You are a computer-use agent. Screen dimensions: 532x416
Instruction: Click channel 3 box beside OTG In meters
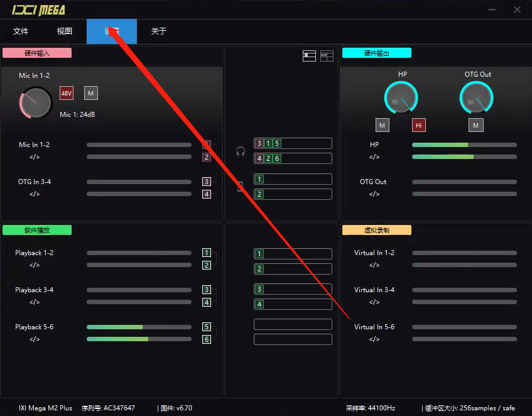(x=207, y=182)
